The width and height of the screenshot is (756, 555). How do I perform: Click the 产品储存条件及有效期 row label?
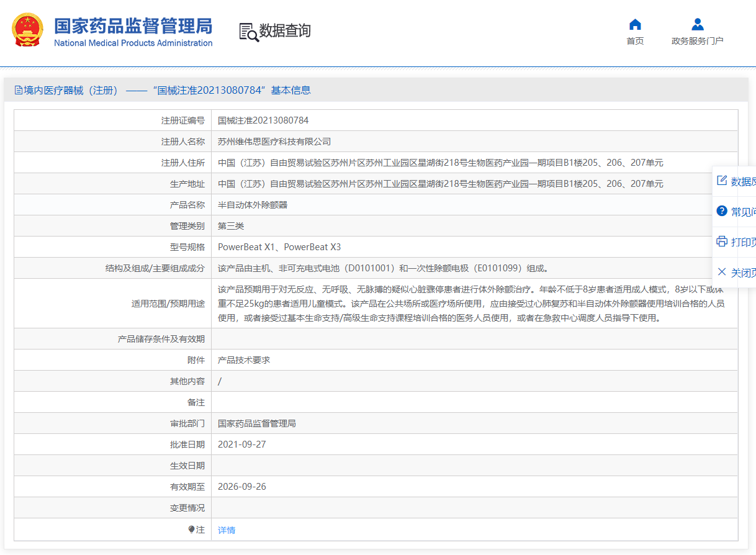coord(161,339)
